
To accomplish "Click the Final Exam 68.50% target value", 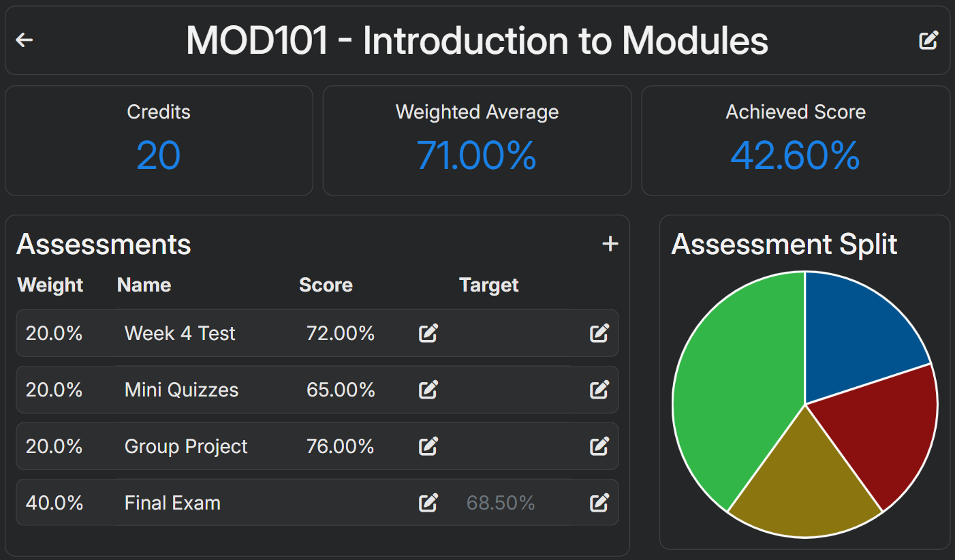I will pos(501,503).
